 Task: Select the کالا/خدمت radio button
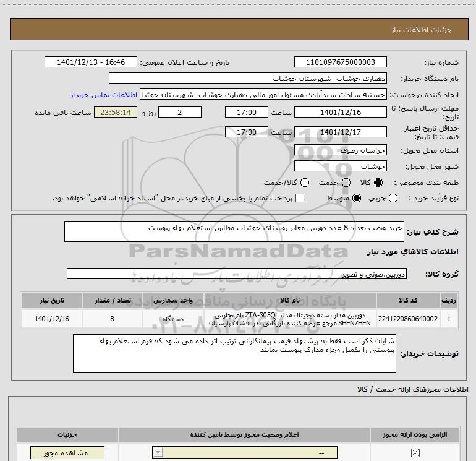[x=305, y=183]
